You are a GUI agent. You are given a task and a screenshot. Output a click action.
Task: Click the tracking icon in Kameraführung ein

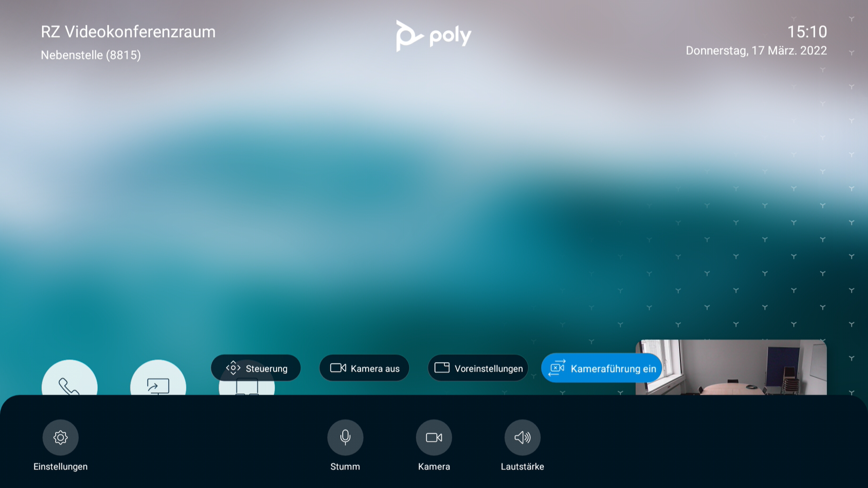tap(557, 368)
